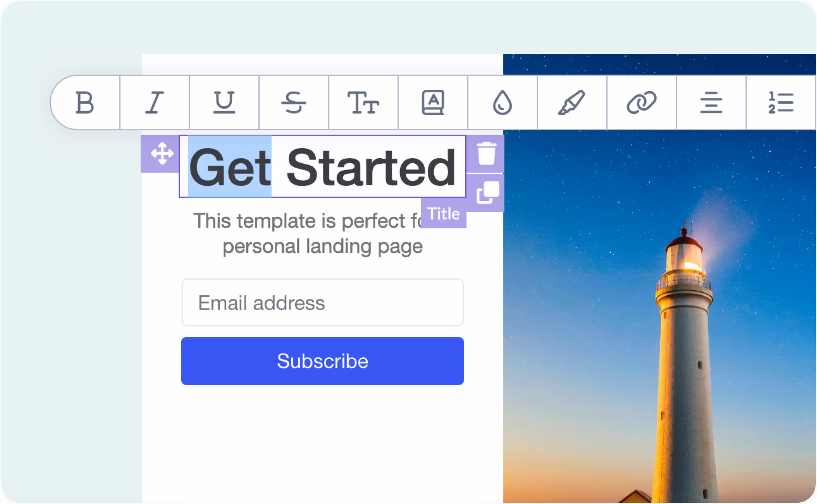Apply italic style to selected text

point(155,102)
